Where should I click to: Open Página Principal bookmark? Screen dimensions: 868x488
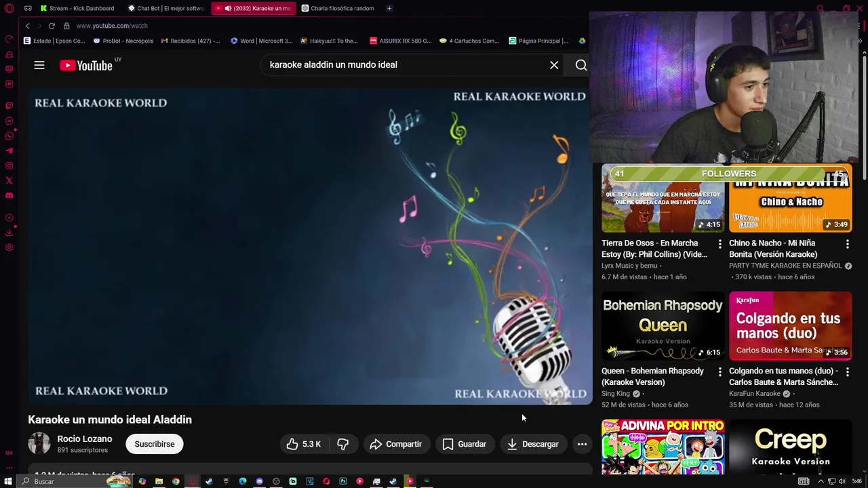click(538, 41)
